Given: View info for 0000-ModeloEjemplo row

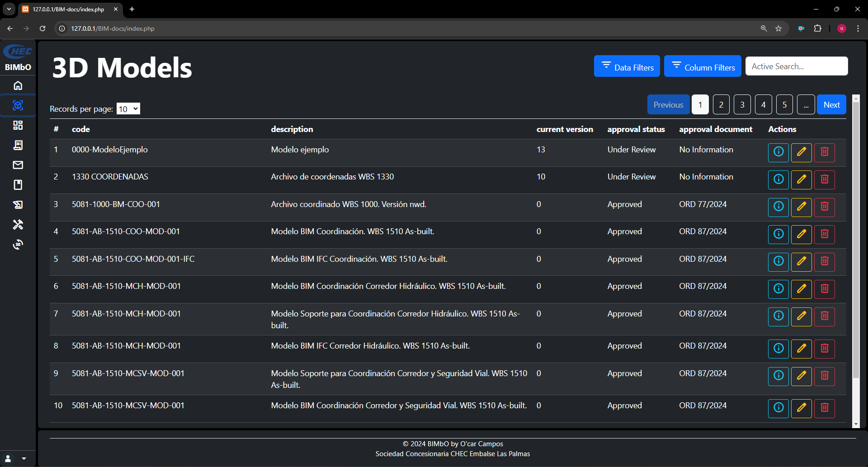Looking at the screenshot, I should [x=778, y=152].
